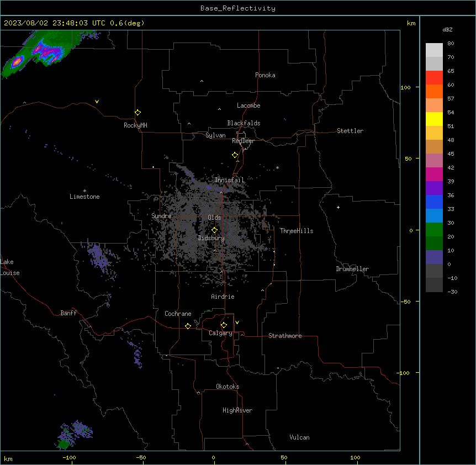Viewport: 476px width, 465px height.
Task: Click the Base_Reflectivity title text
Action: point(238,8)
